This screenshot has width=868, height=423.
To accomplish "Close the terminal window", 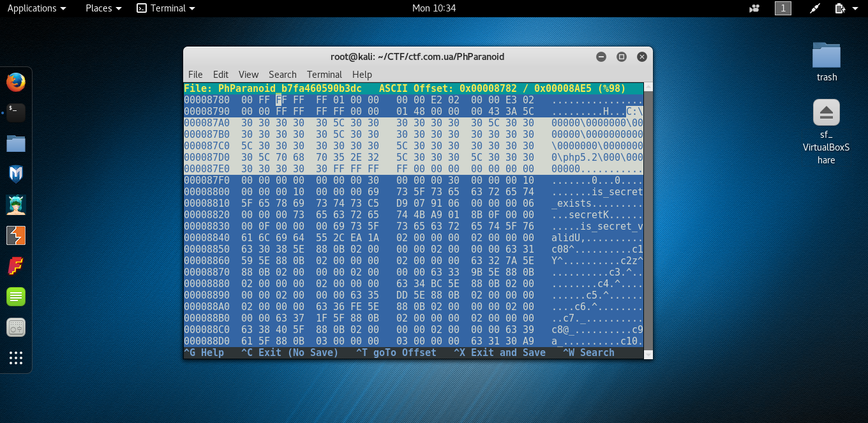I will tap(642, 57).
